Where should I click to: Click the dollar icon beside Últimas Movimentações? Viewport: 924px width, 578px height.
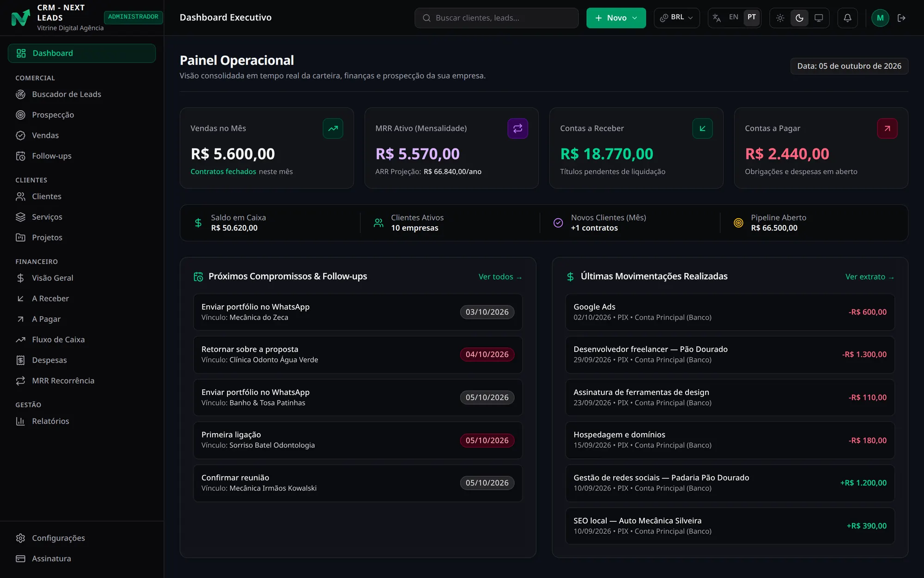click(x=570, y=277)
